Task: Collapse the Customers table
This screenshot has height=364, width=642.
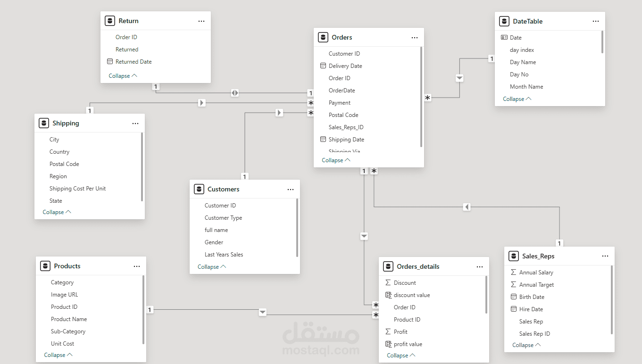Action: [x=212, y=267]
